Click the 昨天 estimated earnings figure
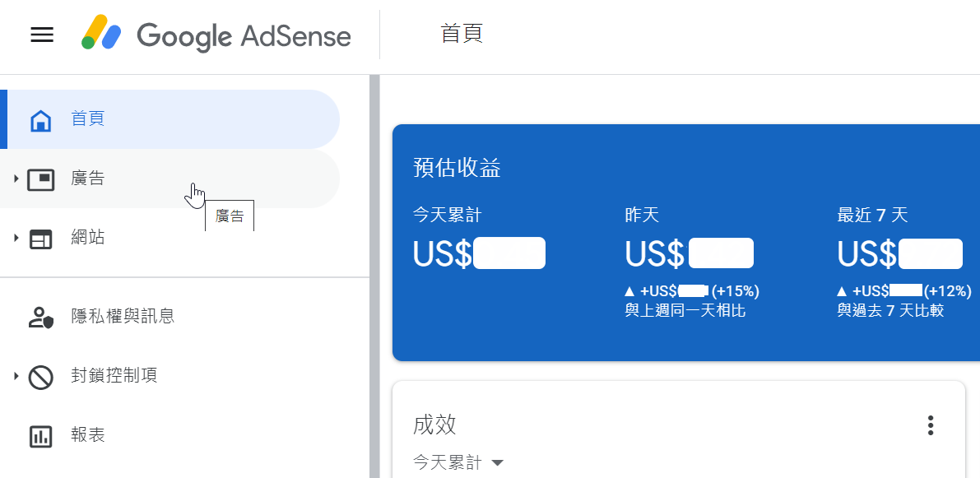 (x=690, y=253)
